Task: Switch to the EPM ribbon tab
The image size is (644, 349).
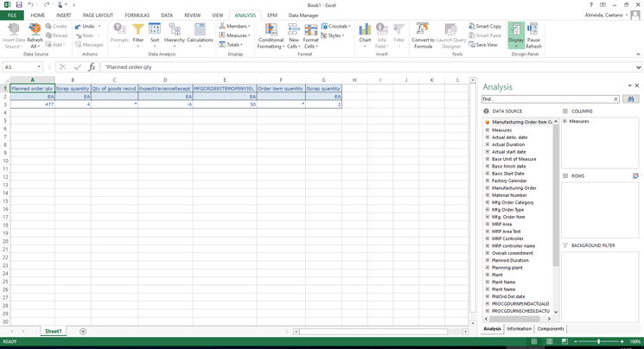Action: tap(271, 16)
